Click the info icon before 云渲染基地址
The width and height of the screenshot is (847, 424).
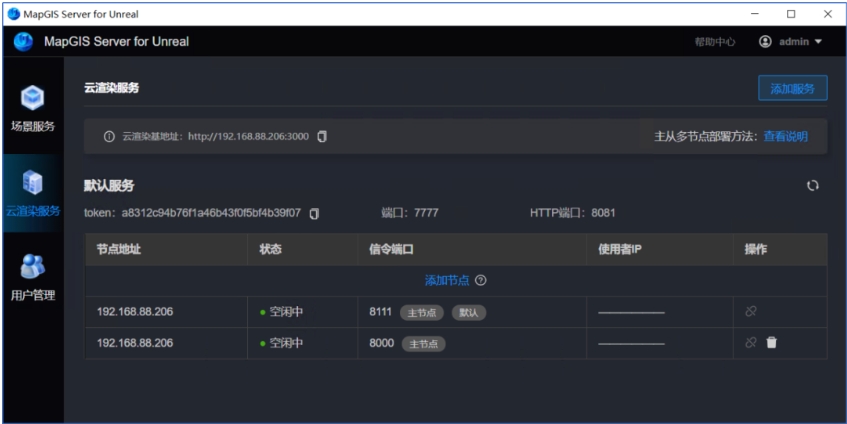[109, 137]
